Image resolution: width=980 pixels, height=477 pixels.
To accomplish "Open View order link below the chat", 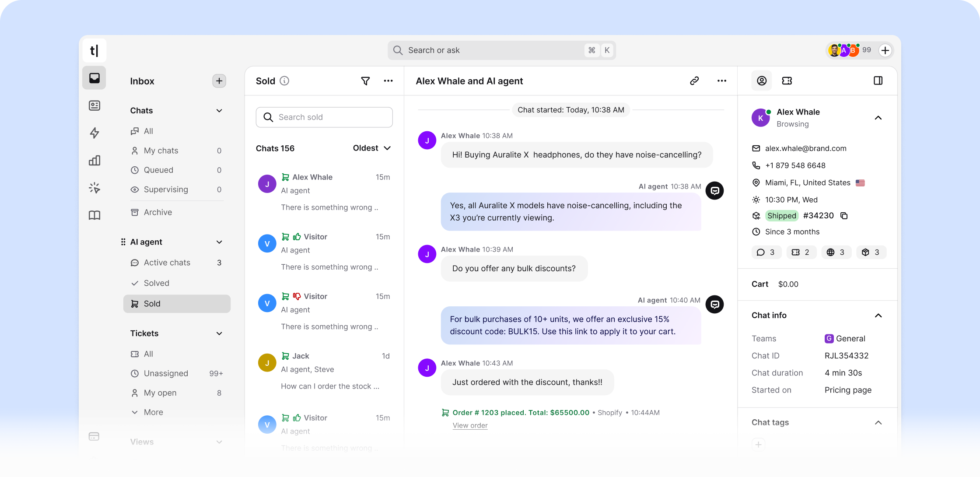I will (x=470, y=425).
